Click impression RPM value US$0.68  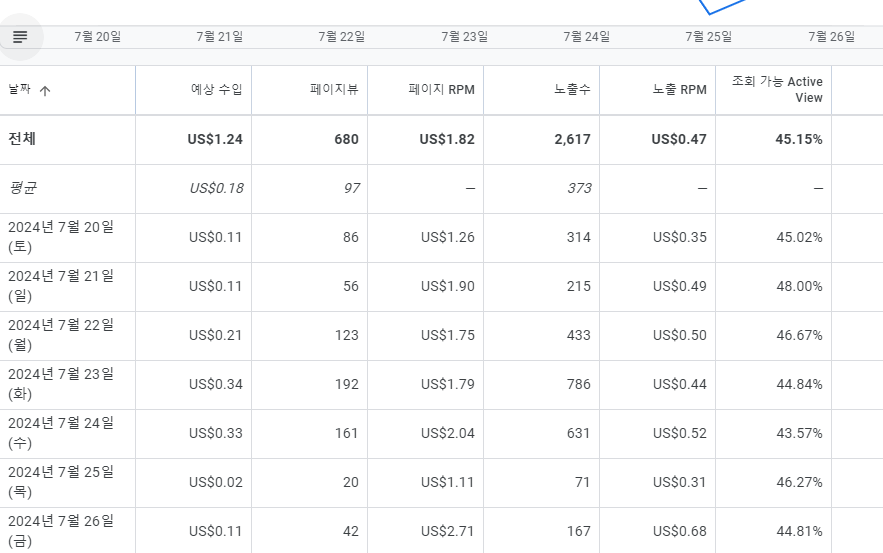(x=680, y=531)
